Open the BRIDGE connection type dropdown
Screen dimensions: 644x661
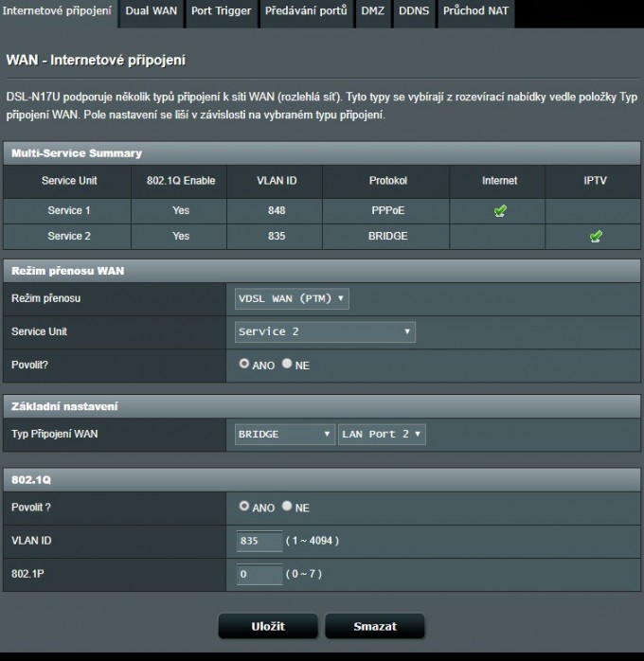[x=284, y=435]
